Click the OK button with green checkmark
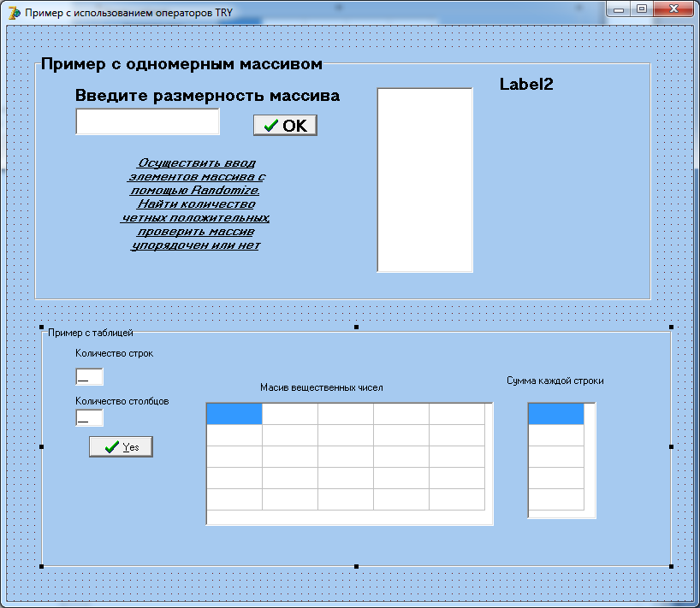 [x=285, y=125]
